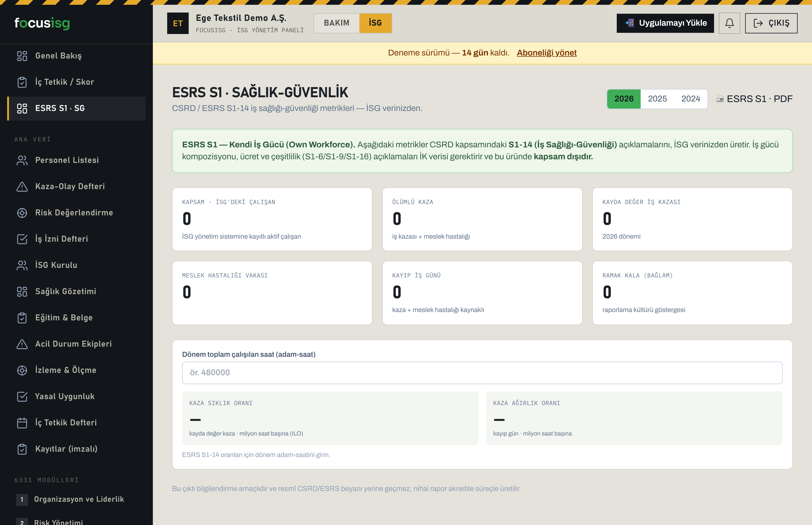The height and width of the screenshot is (525, 812).
Task: Select the 2025 reporting year
Action: (x=657, y=99)
